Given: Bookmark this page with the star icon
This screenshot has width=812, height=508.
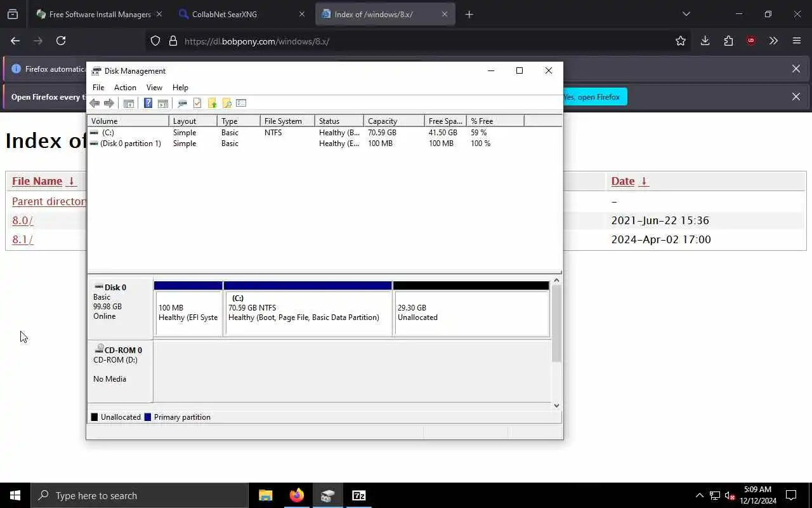Looking at the screenshot, I should click(681, 41).
